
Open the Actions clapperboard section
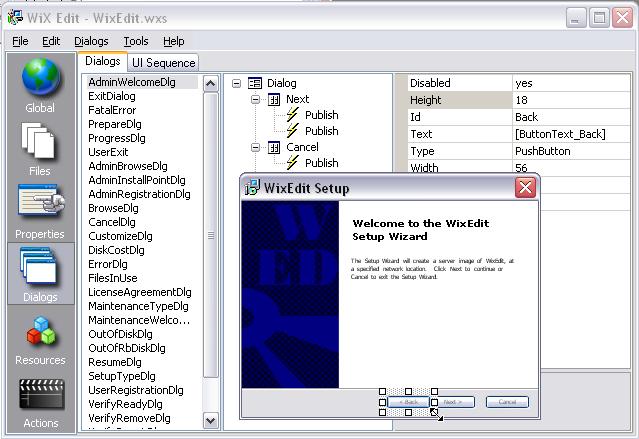pos(41,403)
